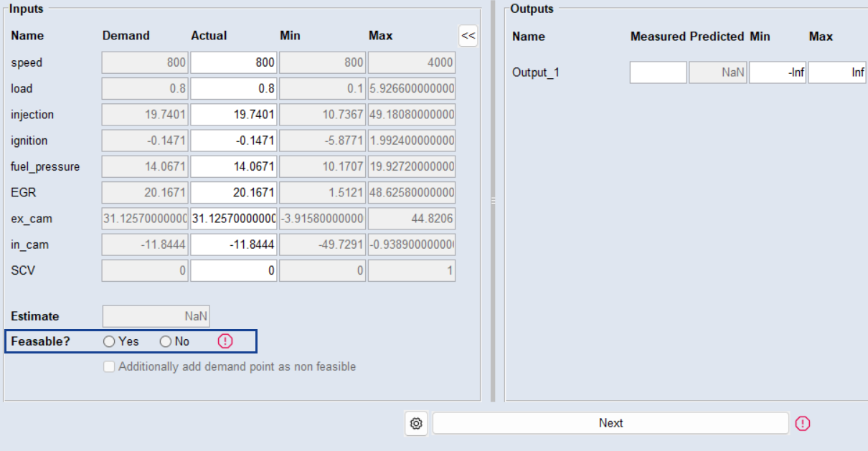Click the settings gear icon
Viewport: 868px width, 451px height.
(x=416, y=424)
